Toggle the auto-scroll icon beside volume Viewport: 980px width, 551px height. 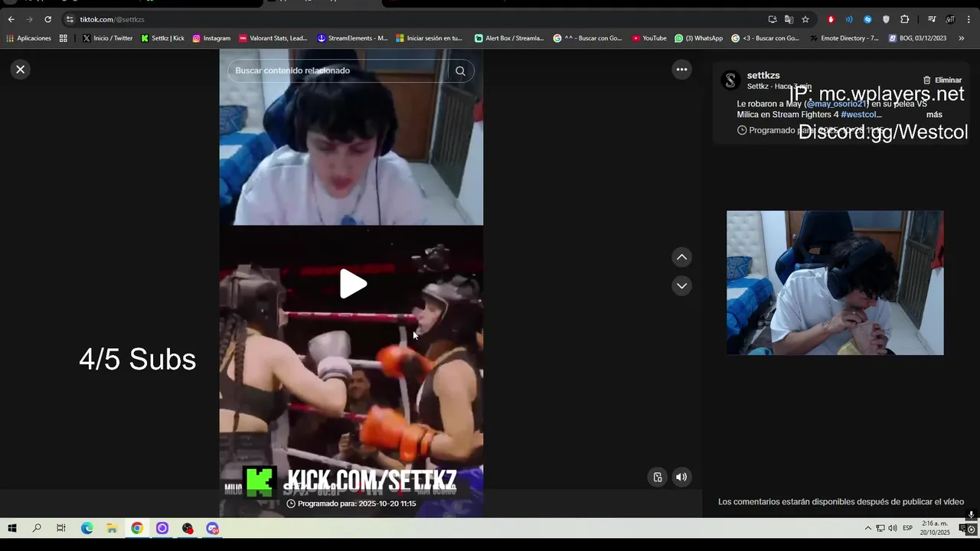pyautogui.click(x=658, y=477)
